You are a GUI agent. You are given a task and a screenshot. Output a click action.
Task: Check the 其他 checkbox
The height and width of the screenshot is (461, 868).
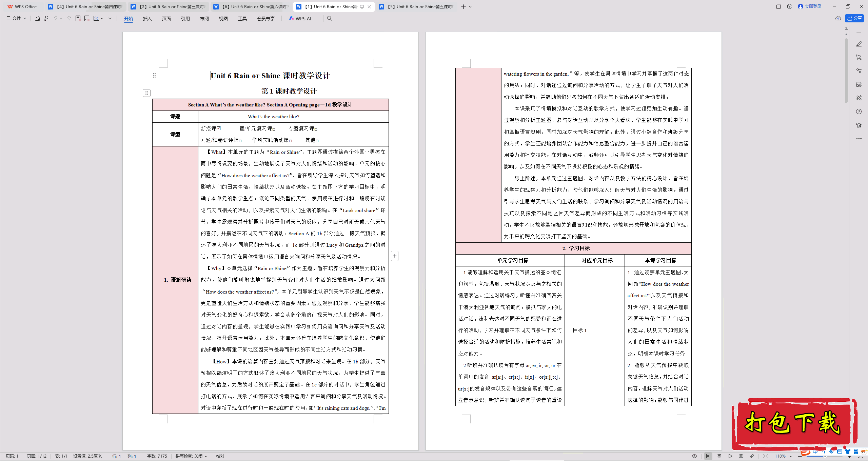(x=317, y=141)
